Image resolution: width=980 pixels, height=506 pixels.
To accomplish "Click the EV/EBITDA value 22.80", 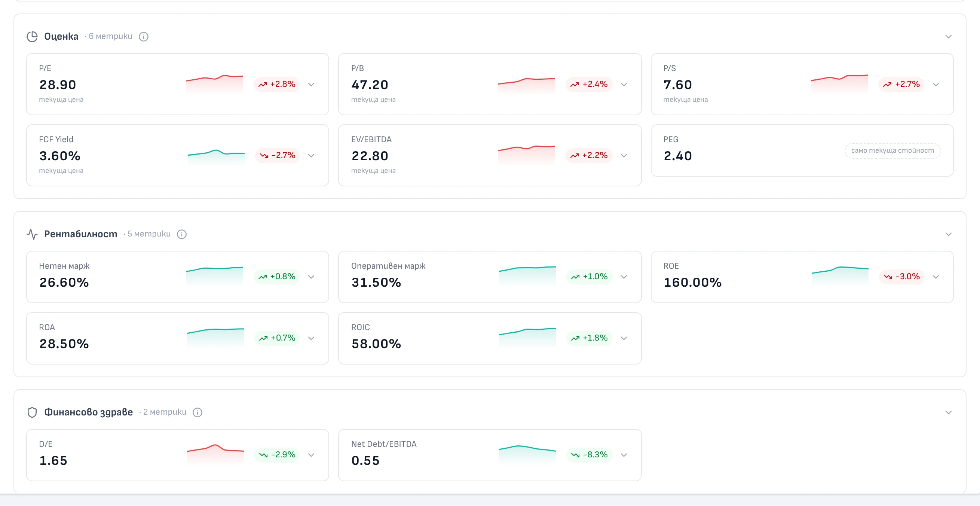I will [370, 156].
